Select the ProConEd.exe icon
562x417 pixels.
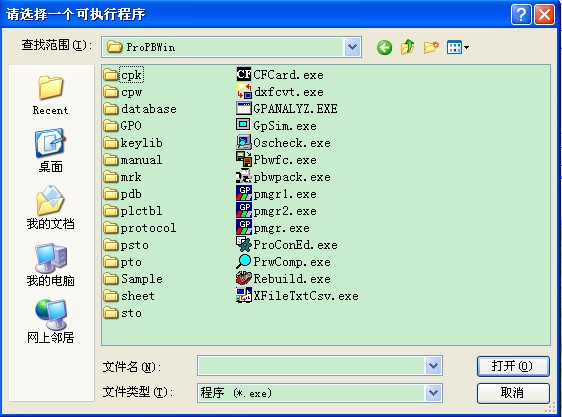click(244, 245)
